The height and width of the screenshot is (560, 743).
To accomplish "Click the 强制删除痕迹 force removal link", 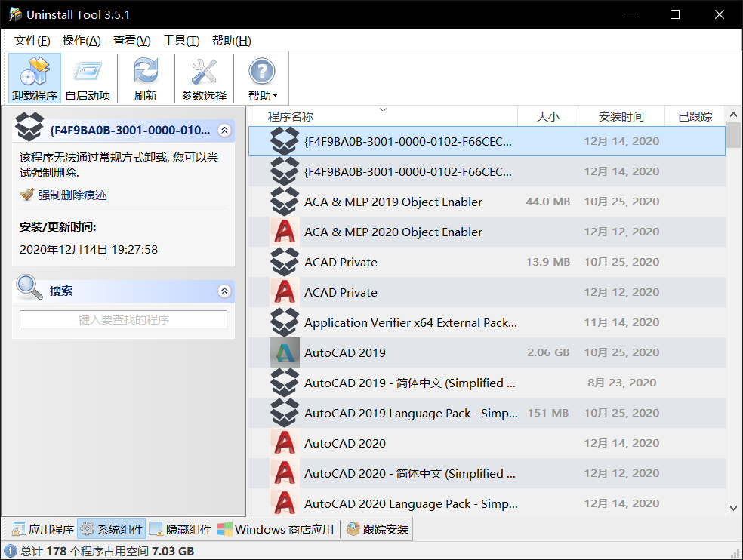I will 72,195.
